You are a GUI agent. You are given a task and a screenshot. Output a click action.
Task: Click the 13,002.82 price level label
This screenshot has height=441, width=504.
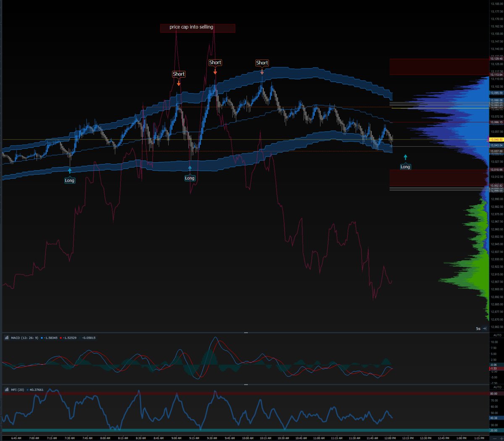(x=496, y=186)
